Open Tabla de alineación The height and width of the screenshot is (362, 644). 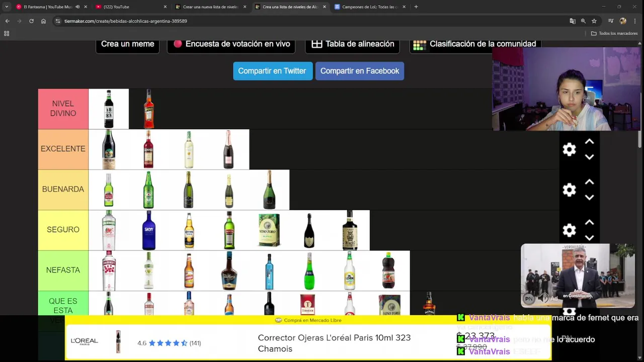[x=352, y=44]
